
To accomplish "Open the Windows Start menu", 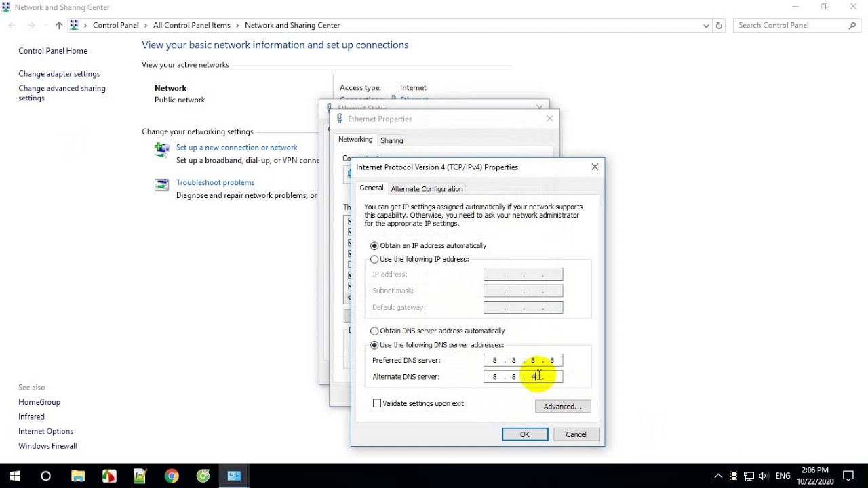I will pyautogui.click(x=15, y=476).
